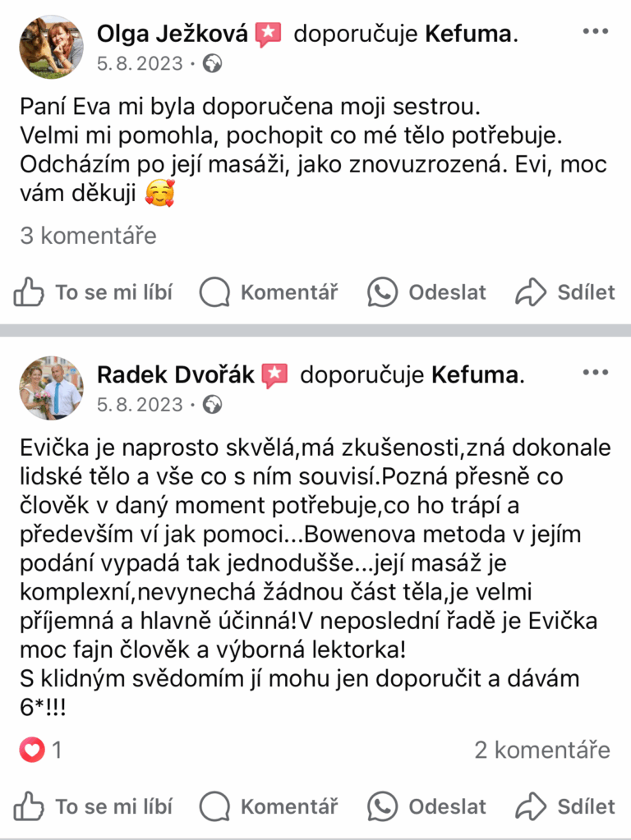Like Radek Dvořák's recommendation with thumbs-up
Screen dimensions: 631x840
(x=29, y=806)
